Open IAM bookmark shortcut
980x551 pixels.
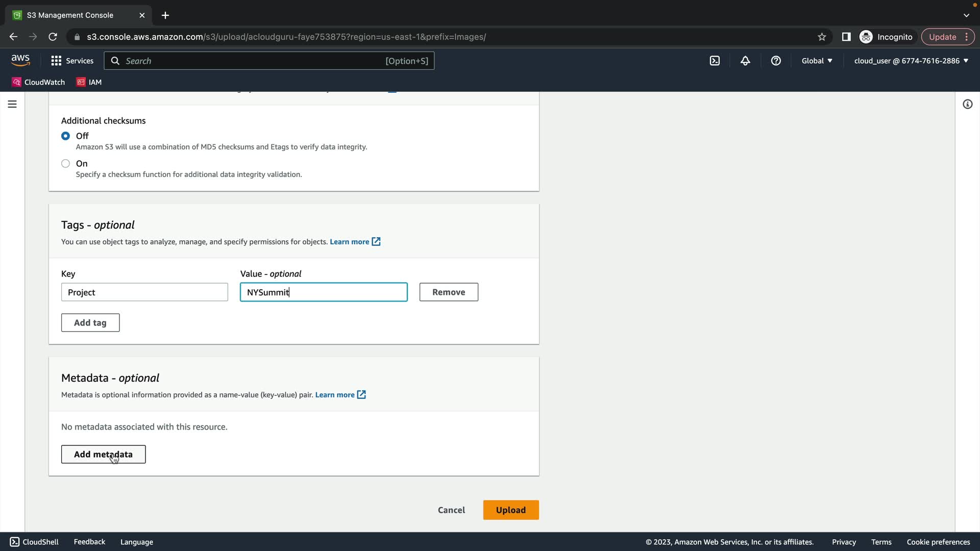coord(89,82)
